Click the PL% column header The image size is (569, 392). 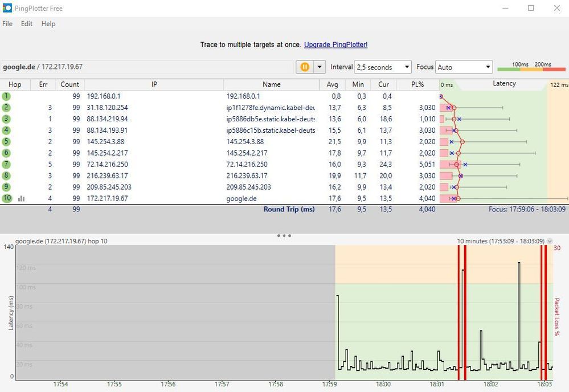click(x=417, y=84)
